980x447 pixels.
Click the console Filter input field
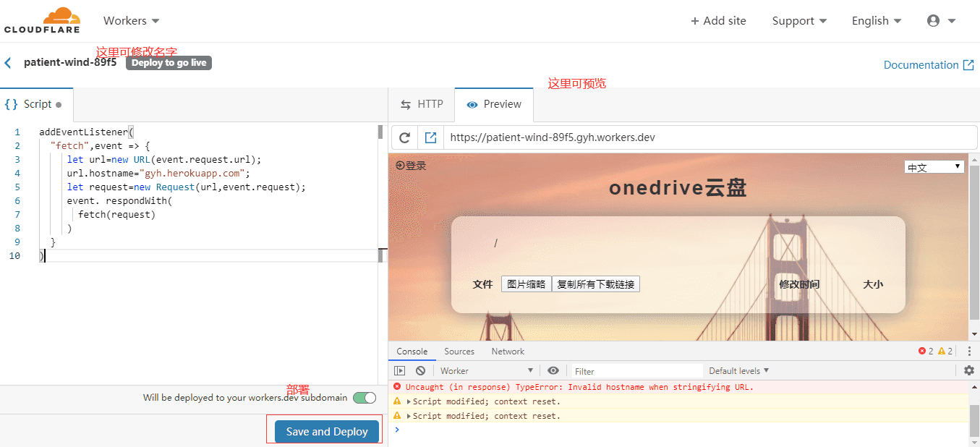pos(636,371)
